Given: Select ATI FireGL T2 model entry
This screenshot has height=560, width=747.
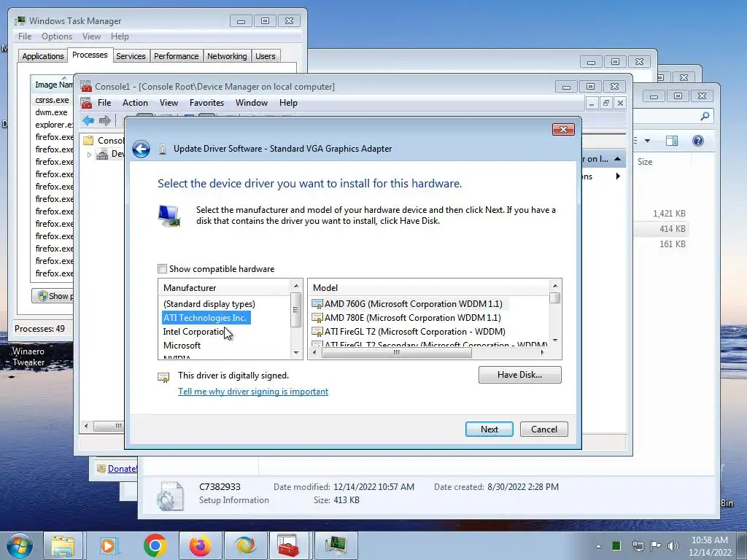Looking at the screenshot, I should [409, 332].
